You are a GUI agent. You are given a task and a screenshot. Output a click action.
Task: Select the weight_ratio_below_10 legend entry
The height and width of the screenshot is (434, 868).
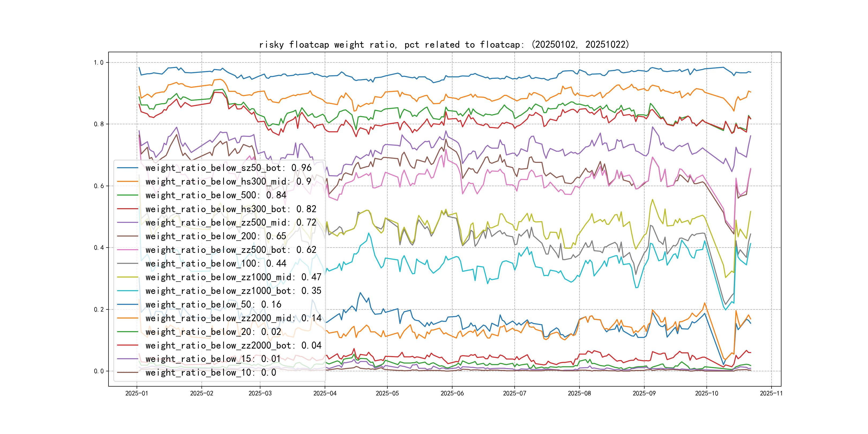point(211,373)
